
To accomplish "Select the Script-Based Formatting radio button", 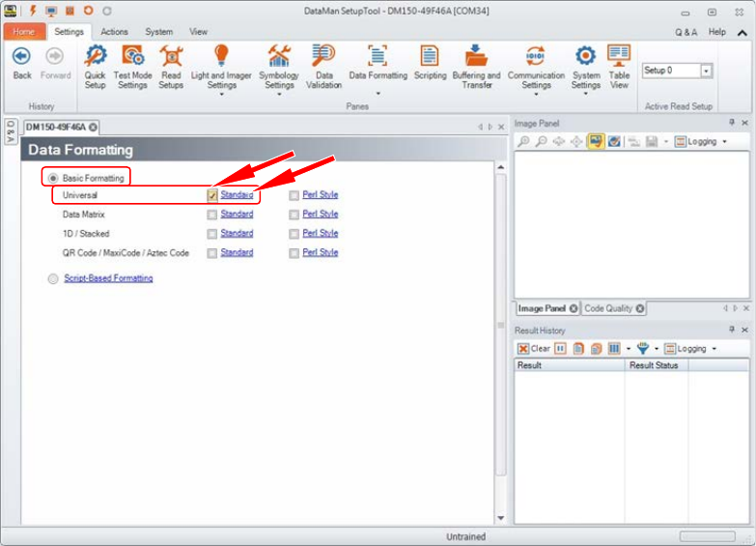I will (53, 278).
